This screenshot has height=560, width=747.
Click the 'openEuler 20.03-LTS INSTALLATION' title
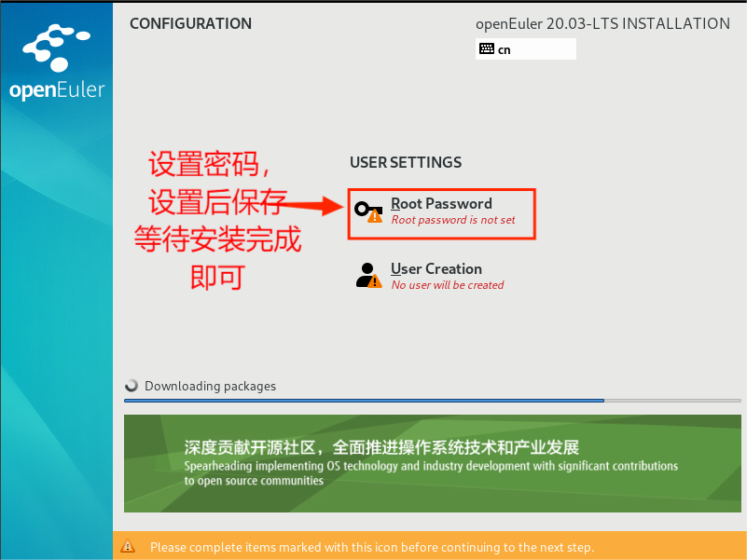click(602, 24)
